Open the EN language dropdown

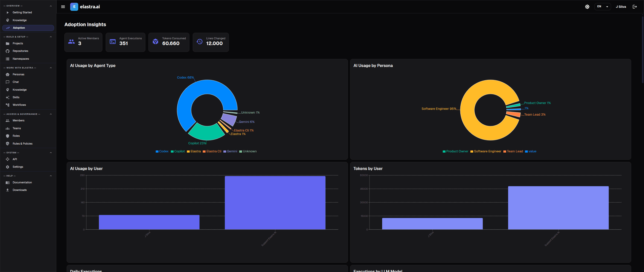(x=602, y=7)
